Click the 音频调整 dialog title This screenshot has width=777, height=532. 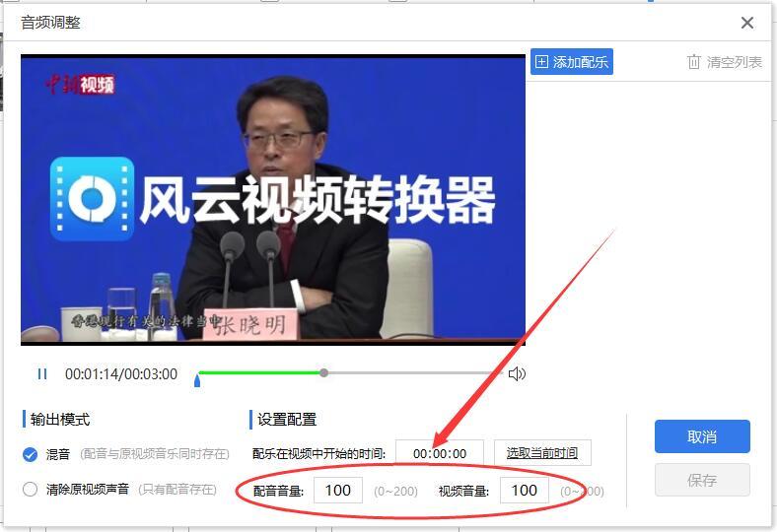(50, 23)
